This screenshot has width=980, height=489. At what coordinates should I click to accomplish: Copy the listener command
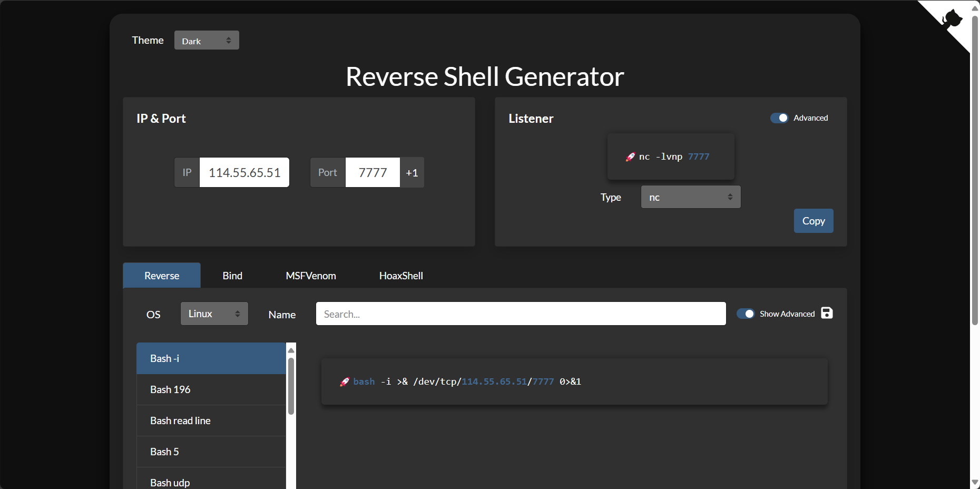pos(814,221)
